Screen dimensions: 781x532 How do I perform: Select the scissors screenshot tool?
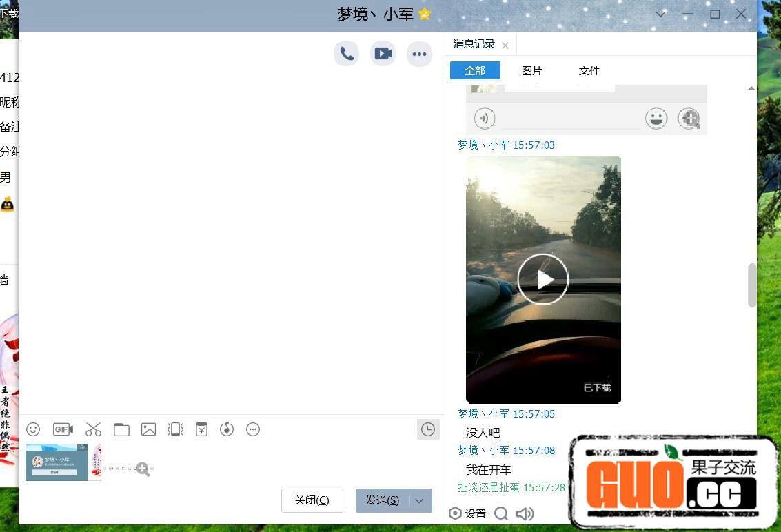tap(93, 429)
